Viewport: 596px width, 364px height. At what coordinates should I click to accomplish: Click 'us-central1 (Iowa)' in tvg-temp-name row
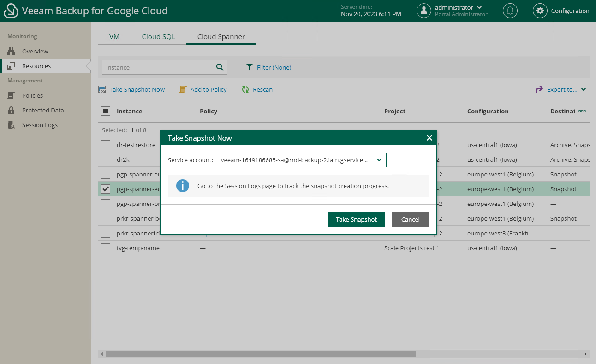coord(492,248)
